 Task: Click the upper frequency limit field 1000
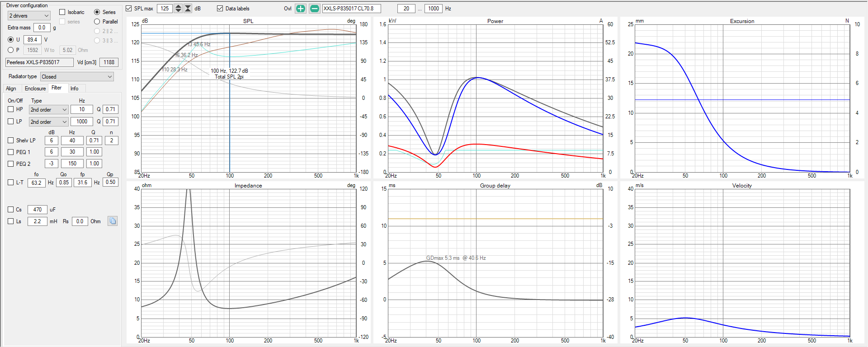tap(434, 9)
